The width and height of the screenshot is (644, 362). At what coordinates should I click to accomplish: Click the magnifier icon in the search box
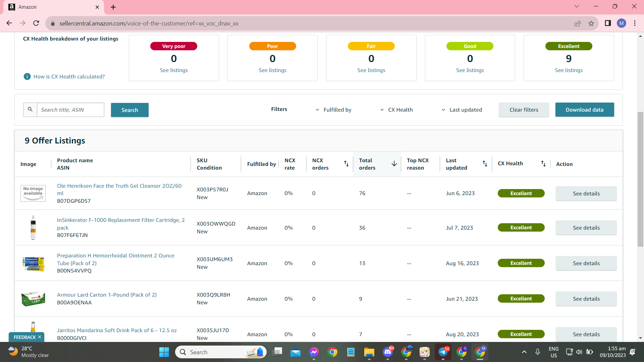pos(30,110)
